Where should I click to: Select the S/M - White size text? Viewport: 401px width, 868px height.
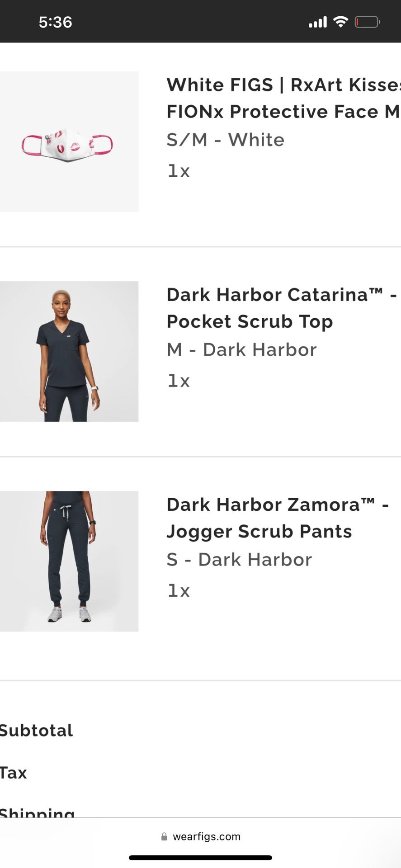point(225,140)
